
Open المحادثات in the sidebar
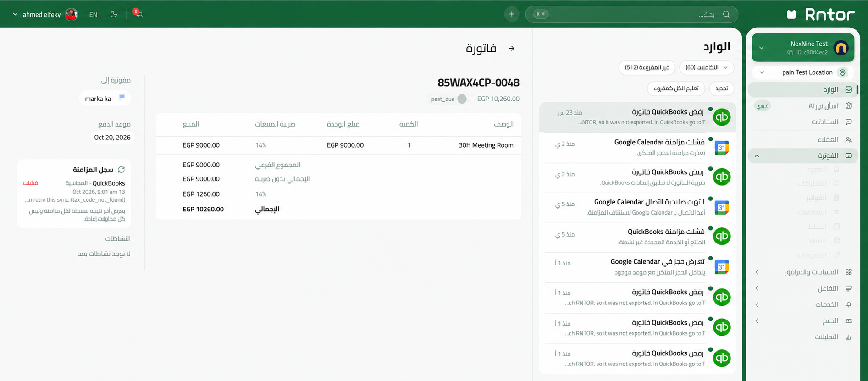[x=803, y=121]
